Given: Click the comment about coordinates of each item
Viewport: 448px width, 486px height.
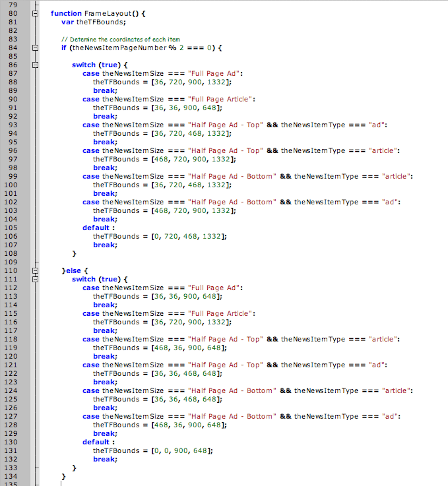Looking at the screenshot, I should pyautogui.click(x=121, y=40).
